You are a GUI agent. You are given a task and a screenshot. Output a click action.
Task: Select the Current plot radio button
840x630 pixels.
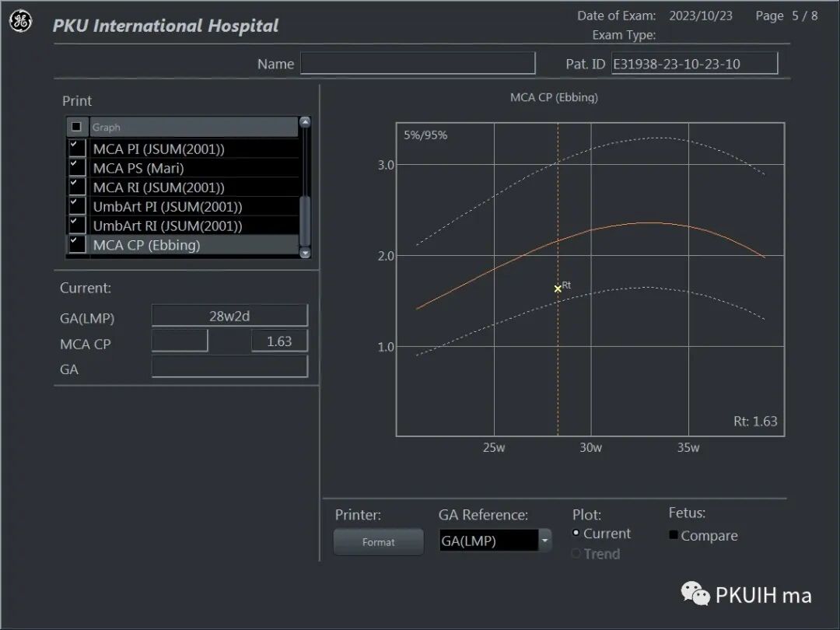point(576,533)
